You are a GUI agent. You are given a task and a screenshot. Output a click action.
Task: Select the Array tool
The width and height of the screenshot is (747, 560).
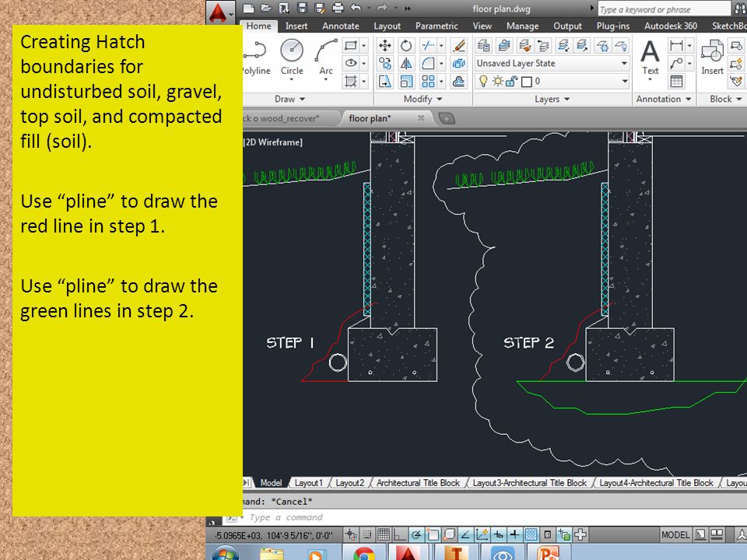coord(428,82)
